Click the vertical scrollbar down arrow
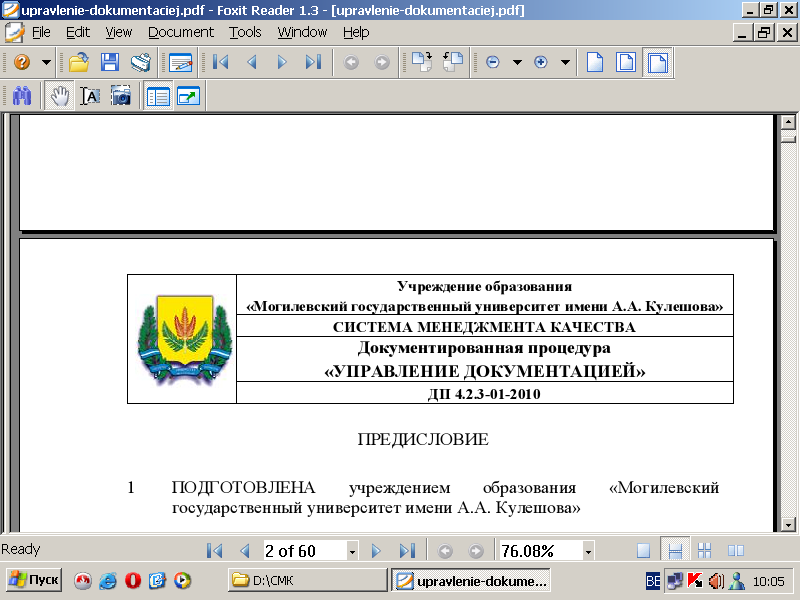 788,524
